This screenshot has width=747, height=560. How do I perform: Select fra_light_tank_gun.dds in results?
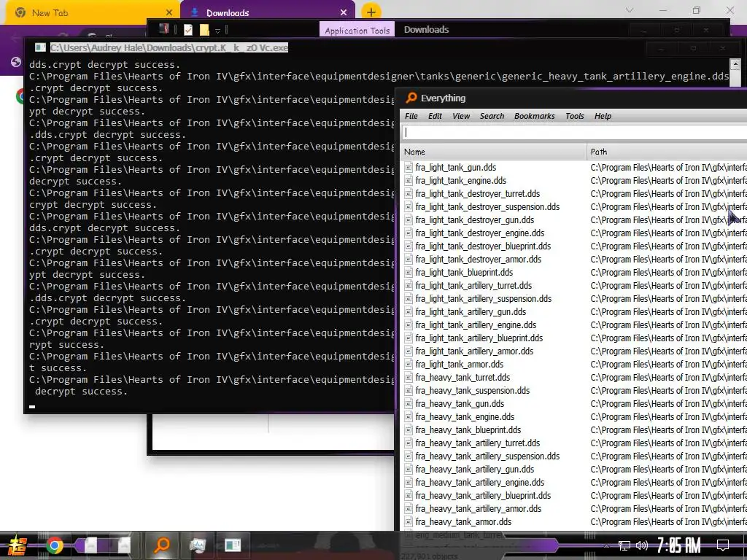(456, 168)
